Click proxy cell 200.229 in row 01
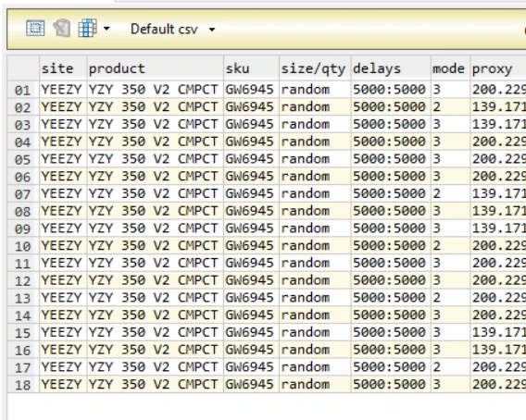Screen dimensions: 526x420 click(498, 90)
